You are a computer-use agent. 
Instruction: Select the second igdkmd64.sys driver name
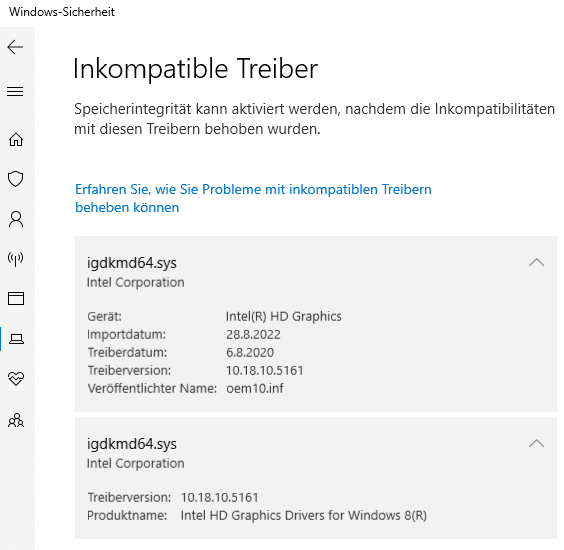132,444
